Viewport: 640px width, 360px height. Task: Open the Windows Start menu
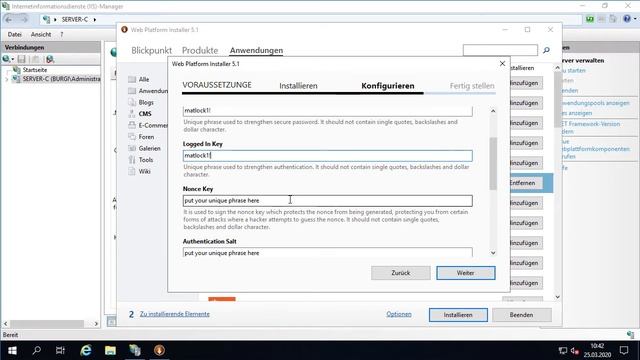point(12,350)
